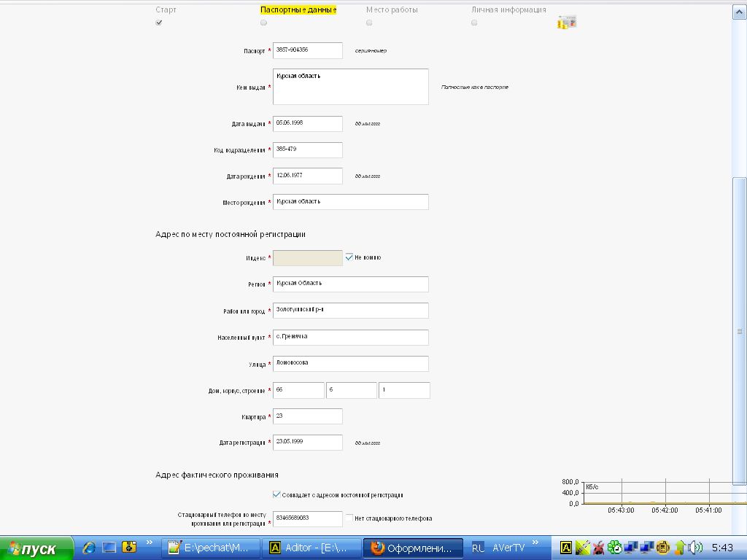Select the Паспортные данные step tab

click(x=298, y=9)
